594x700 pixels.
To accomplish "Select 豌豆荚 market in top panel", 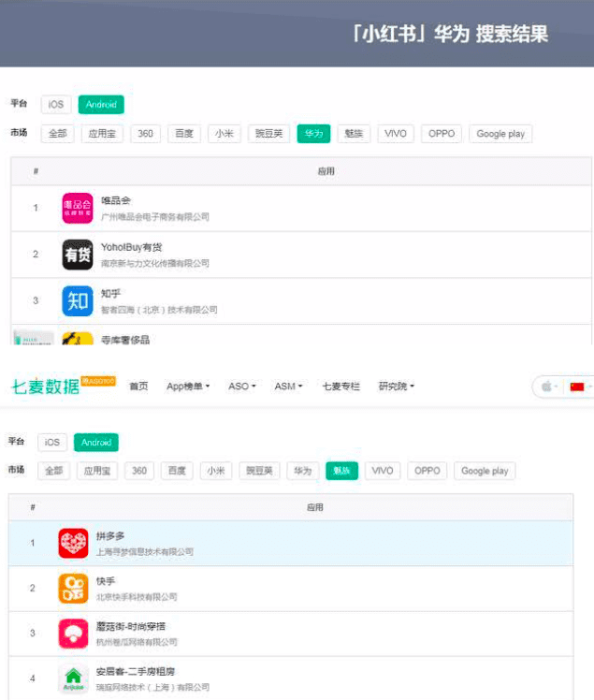I will point(269,134).
